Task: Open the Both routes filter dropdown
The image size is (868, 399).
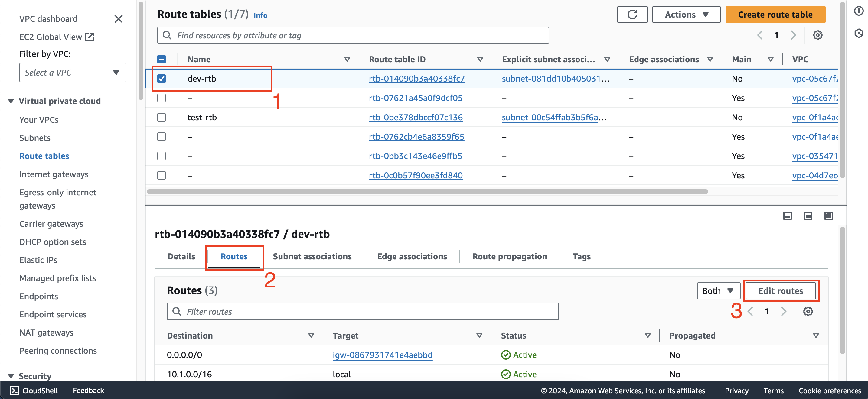Action: [x=718, y=291]
